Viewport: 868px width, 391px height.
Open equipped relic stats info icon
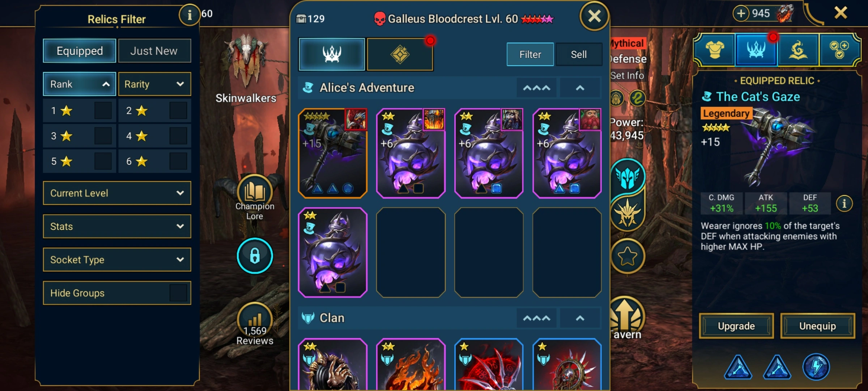click(844, 203)
